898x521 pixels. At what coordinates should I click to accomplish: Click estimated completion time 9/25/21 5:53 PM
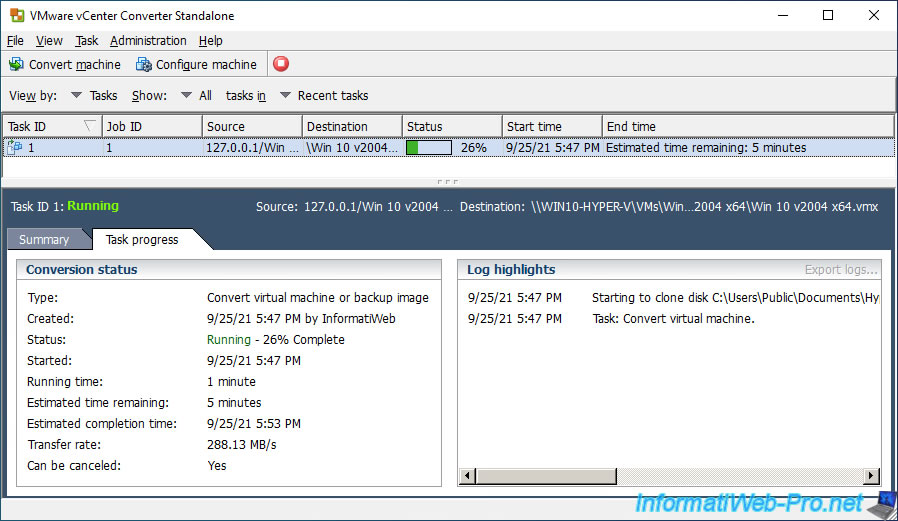coord(254,424)
